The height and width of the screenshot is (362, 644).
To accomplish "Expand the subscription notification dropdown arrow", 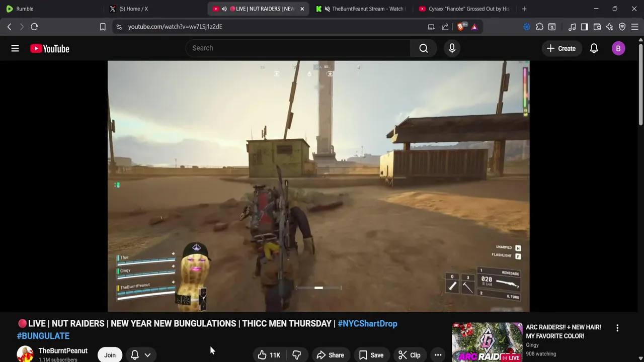I will [x=147, y=355].
